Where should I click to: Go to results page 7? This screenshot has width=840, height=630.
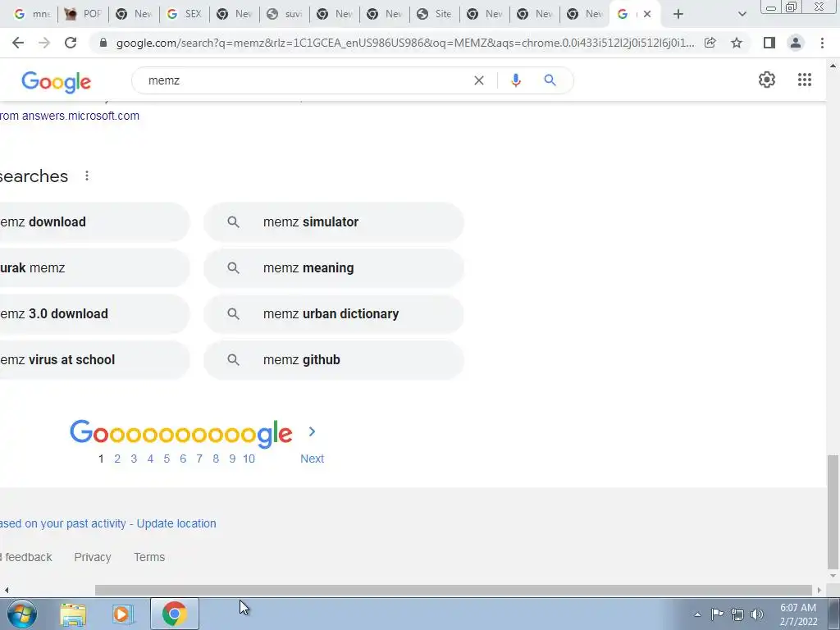click(199, 459)
